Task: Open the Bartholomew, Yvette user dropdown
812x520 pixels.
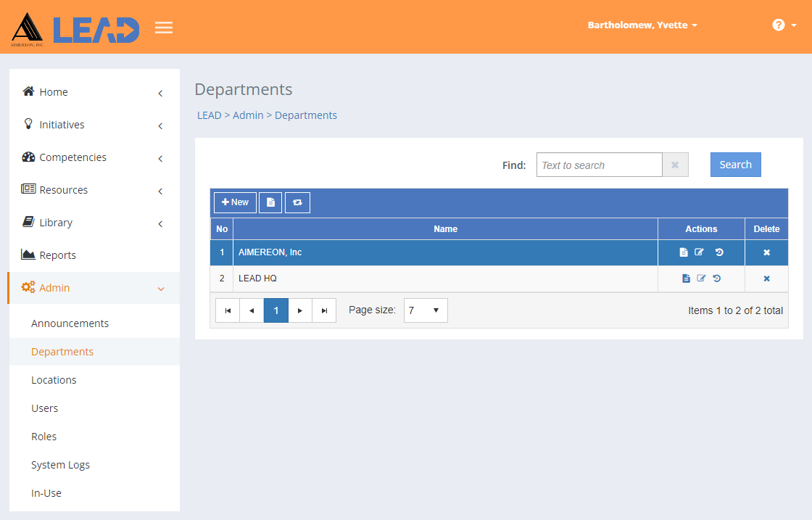Action: click(642, 25)
